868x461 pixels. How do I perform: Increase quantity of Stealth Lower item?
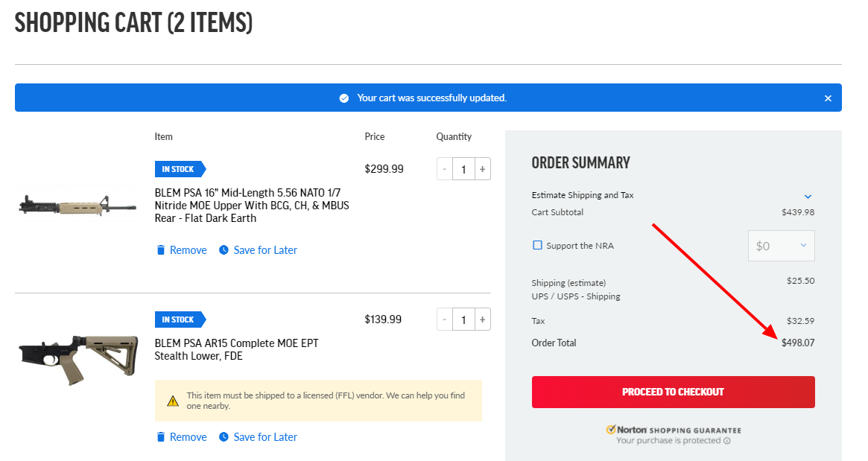pos(483,319)
